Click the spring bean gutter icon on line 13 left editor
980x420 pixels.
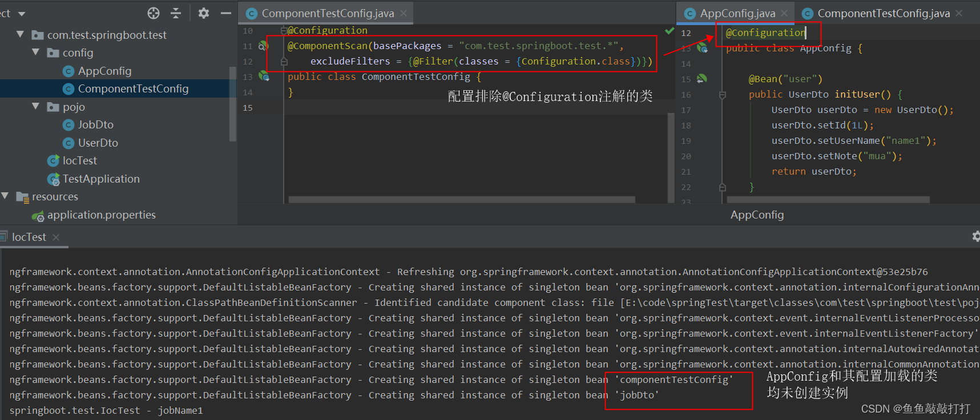coord(264,76)
